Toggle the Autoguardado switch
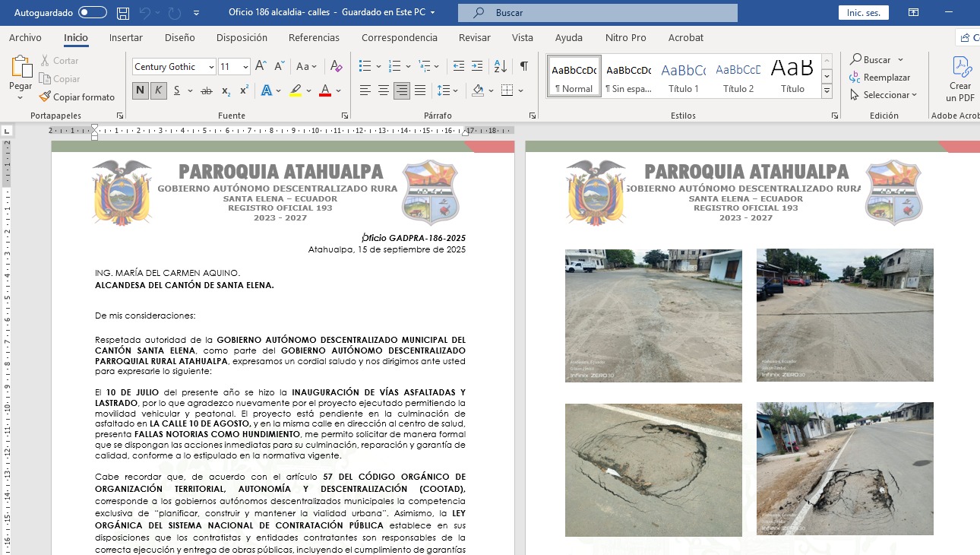 coord(93,13)
